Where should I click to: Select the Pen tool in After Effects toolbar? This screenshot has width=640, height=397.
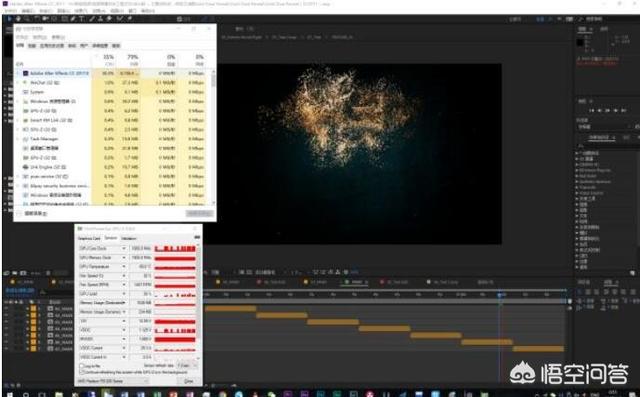(x=73, y=19)
